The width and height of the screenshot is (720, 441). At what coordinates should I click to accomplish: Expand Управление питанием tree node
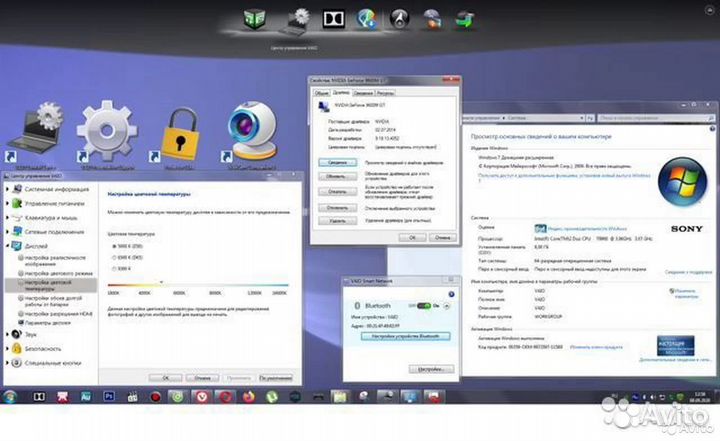(x=7, y=203)
